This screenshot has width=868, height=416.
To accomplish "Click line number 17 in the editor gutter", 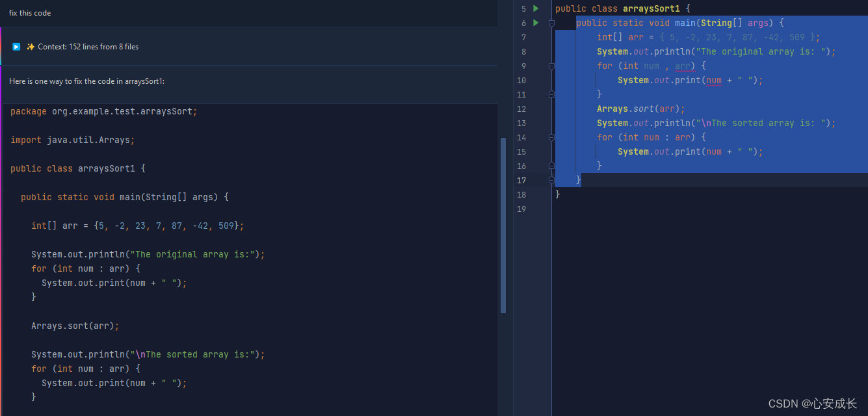I will click(x=521, y=180).
